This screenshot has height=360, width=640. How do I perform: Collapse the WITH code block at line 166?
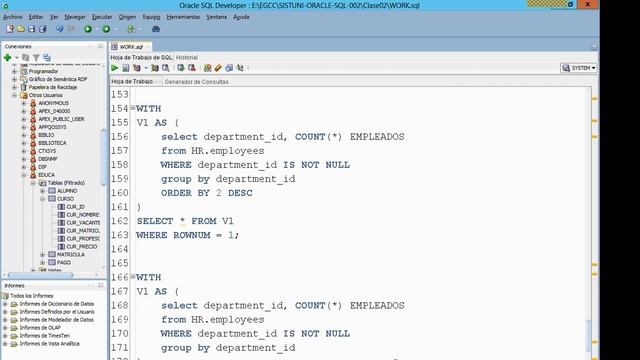coord(133,277)
